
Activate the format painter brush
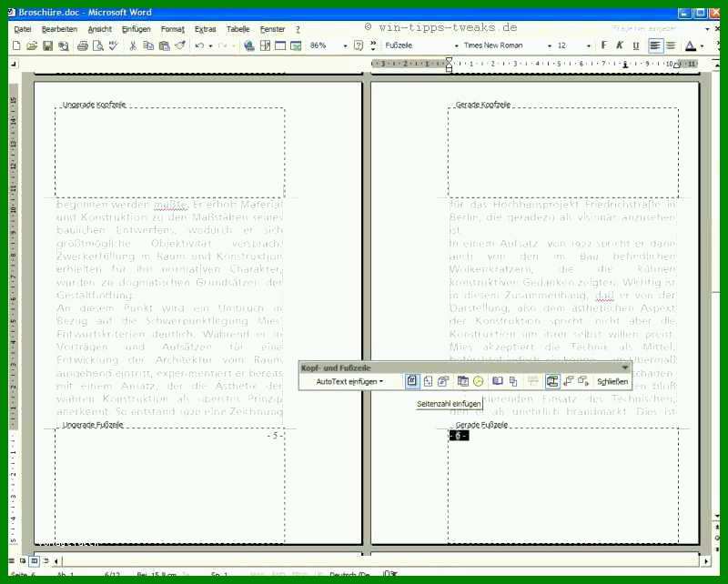(179, 45)
